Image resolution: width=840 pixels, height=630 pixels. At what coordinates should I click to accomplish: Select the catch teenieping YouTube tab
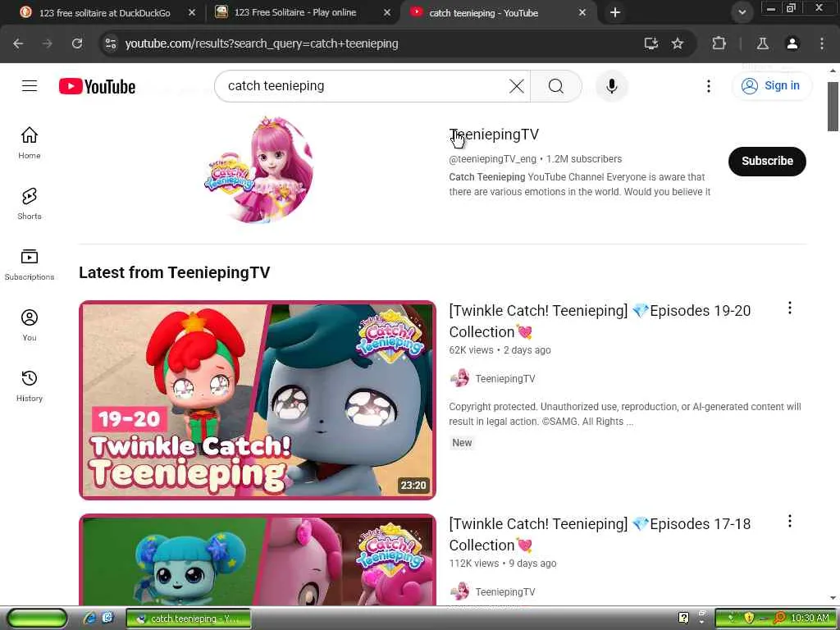[x=483, y=12]
